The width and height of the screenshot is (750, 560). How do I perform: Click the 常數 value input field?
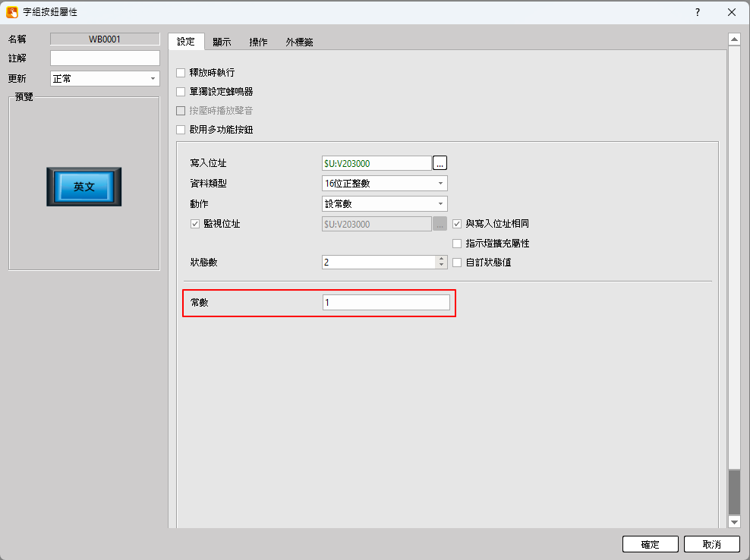(x=386, y=303)
